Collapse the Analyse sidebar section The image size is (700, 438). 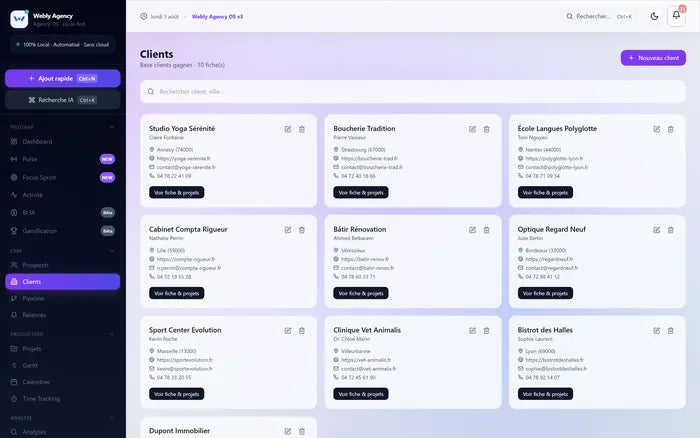click(112, 418)
